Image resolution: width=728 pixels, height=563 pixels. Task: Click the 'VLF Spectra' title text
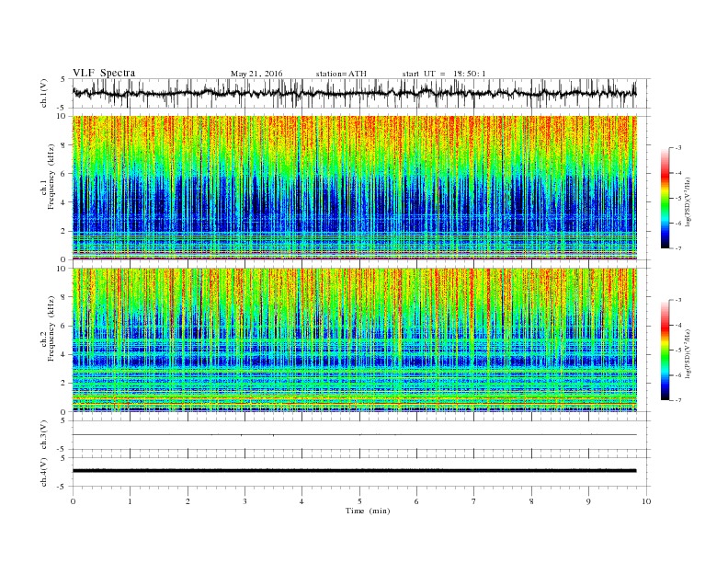[x=104, y=73]
